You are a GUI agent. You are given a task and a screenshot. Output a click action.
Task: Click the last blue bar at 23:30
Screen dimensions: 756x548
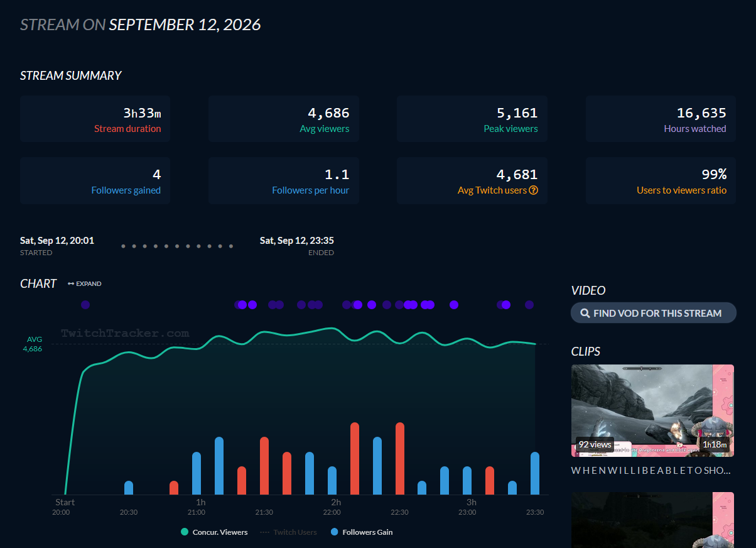click(x=535, y=473)
